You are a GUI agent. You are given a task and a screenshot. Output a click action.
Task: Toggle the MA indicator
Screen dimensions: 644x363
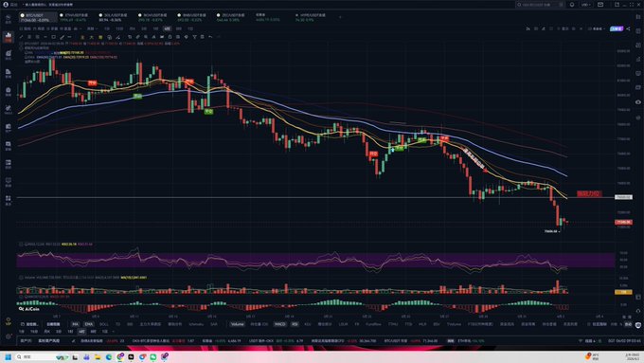[x=75, y=324]
